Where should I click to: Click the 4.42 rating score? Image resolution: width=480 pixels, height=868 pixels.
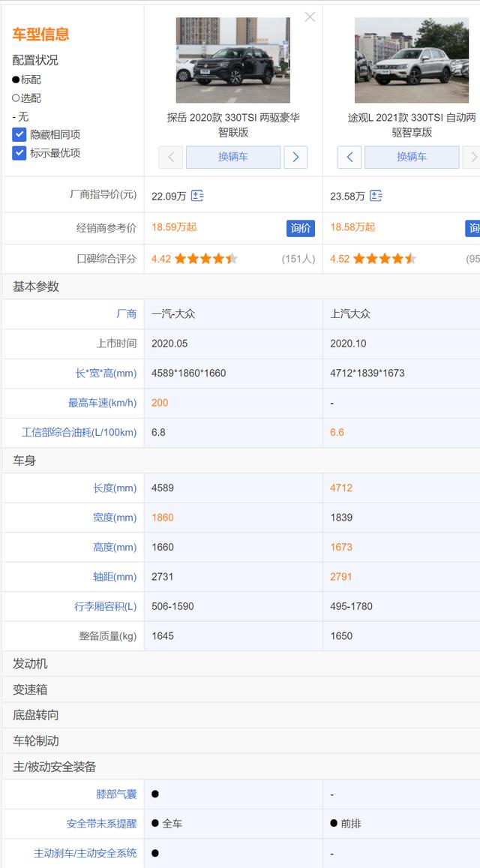pyautogui.click(x=161, y=259)
